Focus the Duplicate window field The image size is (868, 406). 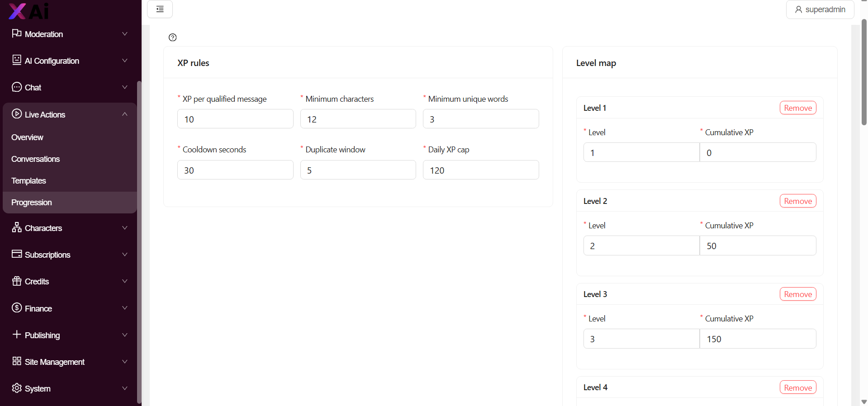[358, 170]
